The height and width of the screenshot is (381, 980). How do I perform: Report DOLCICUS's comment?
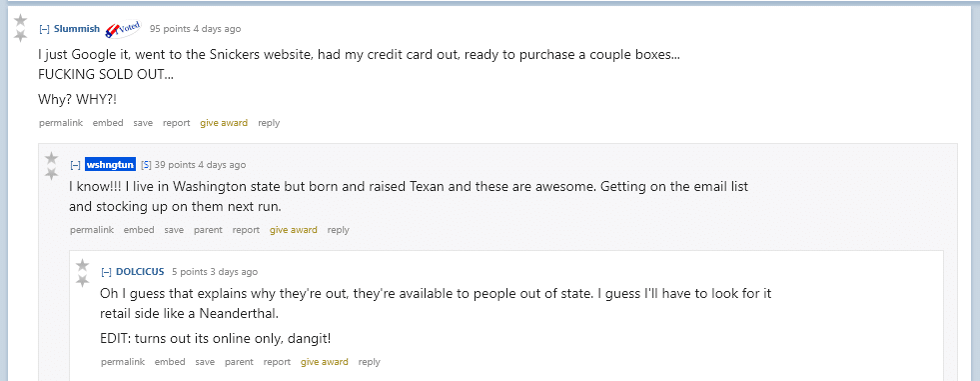tap(277, 362)
